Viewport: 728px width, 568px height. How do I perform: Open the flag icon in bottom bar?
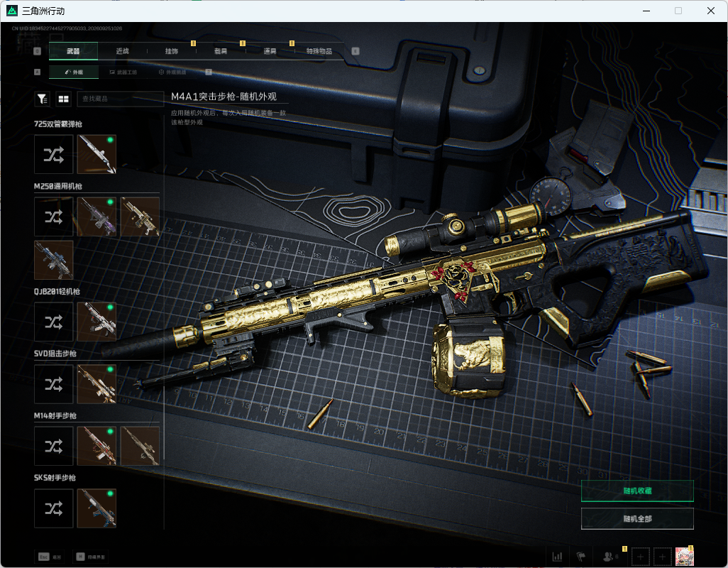tap(581, 557)
